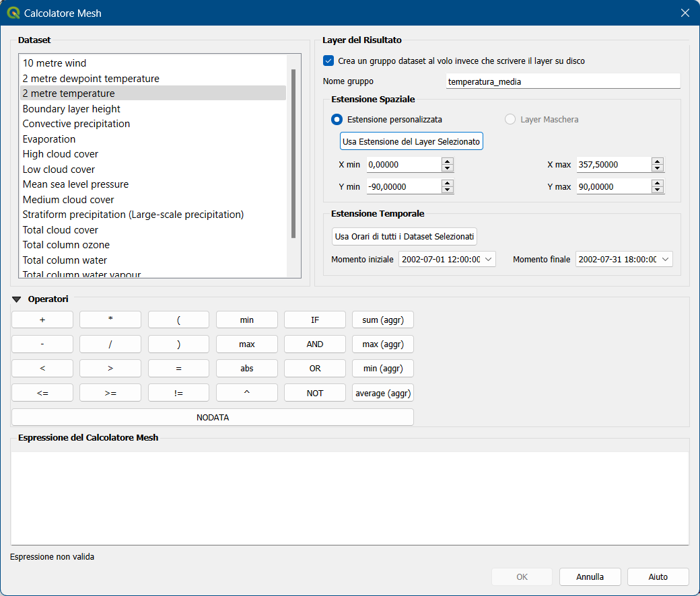Select 'Total column ozone' dataset
Screen dimensions: 700x596
(x=153, y=245)
